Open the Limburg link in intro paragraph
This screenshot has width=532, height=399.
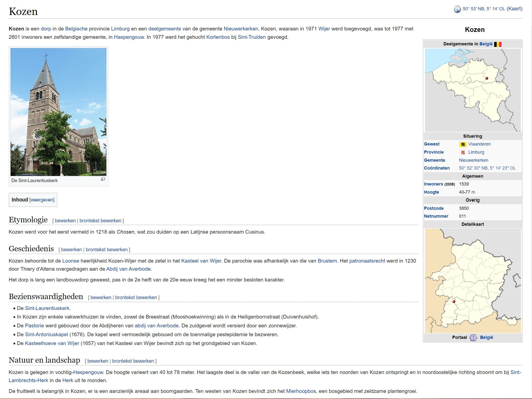(120, 29)
